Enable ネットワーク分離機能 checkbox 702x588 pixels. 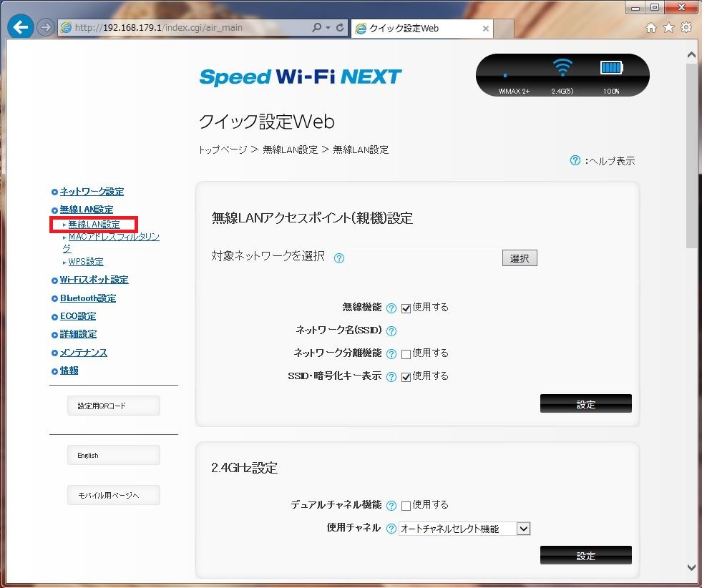(406, 354)
